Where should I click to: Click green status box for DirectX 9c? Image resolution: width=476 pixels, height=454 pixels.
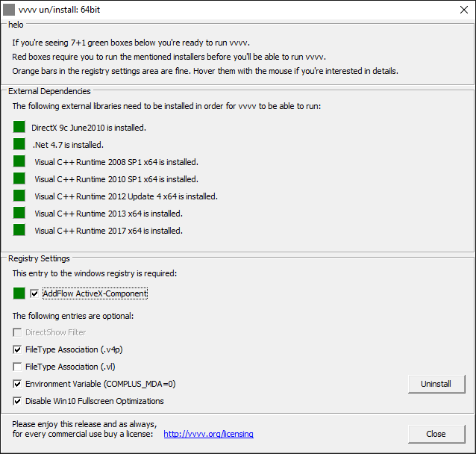(x=19, y=127)
